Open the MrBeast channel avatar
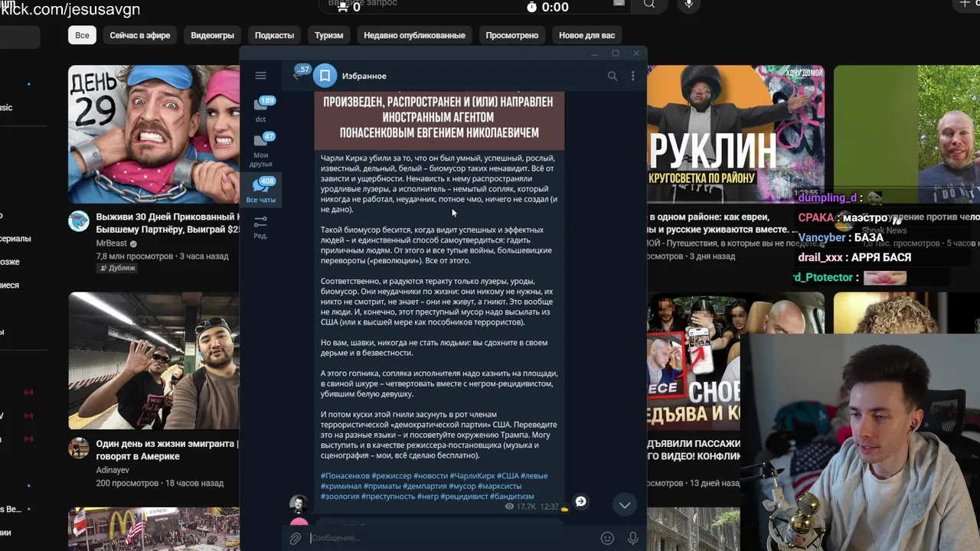 (x=79, y=221)
